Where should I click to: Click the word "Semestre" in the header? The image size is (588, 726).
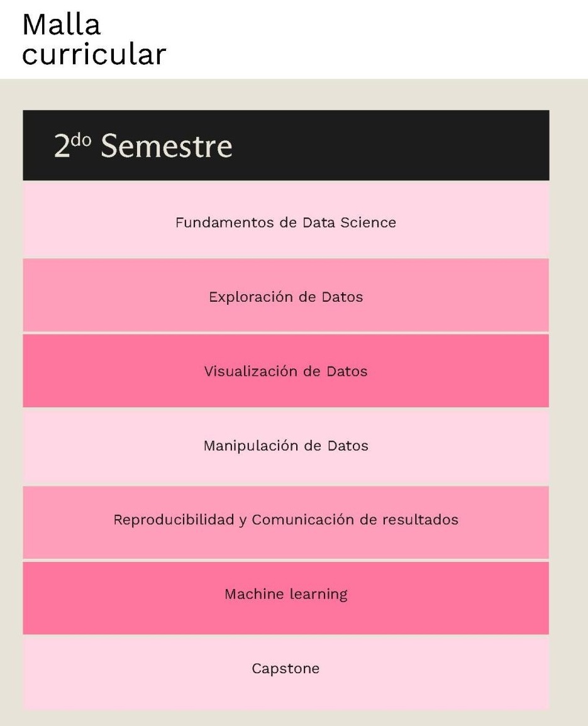click(x=167, y=146)
